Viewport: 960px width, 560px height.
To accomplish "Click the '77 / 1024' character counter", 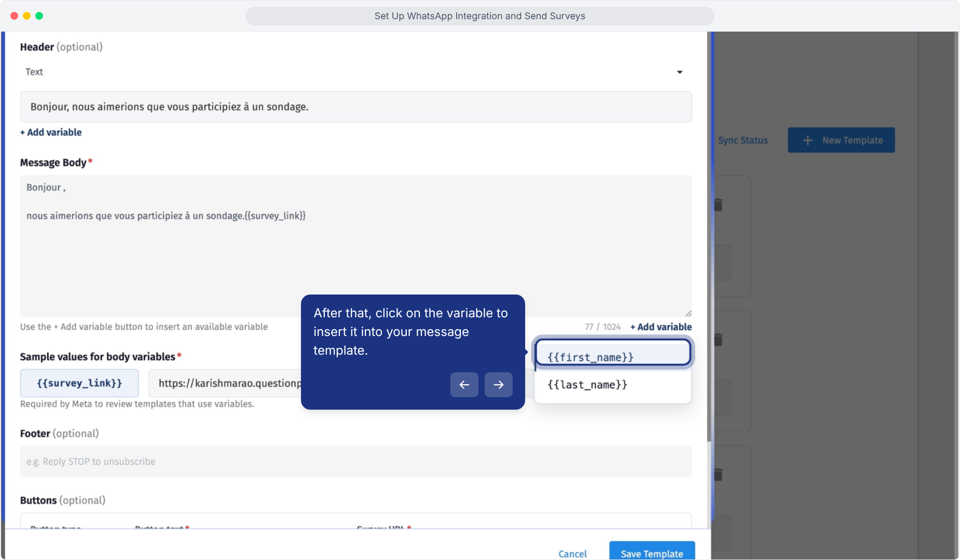I will click(602, 327).
